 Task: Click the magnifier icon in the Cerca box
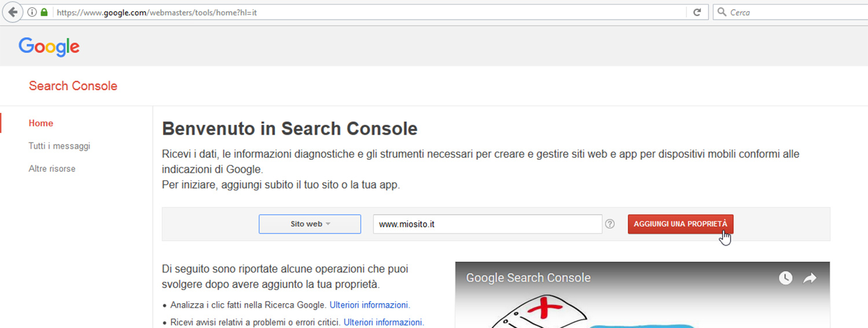722,12
